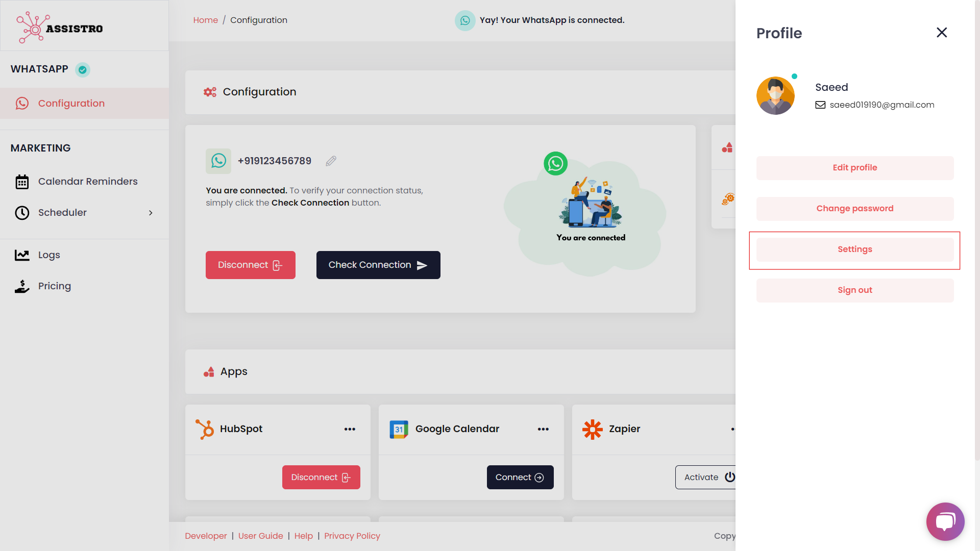Close the Profile panel

[942, 33]
